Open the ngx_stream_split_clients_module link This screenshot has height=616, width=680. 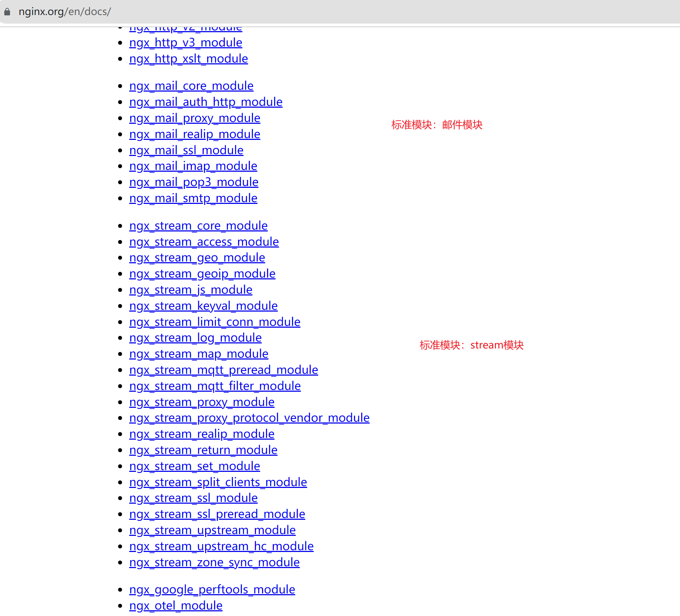pos(218,483)
